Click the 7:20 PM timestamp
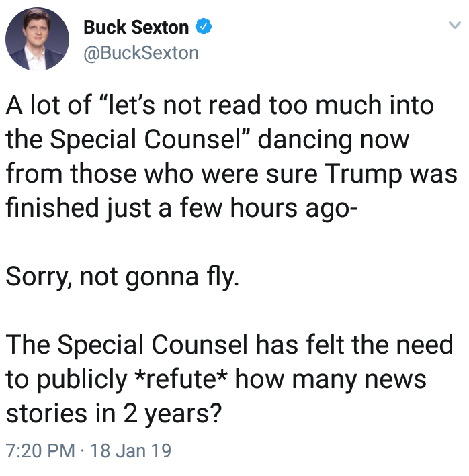Screen dimensions: 469x476 [x=40, y=450]
